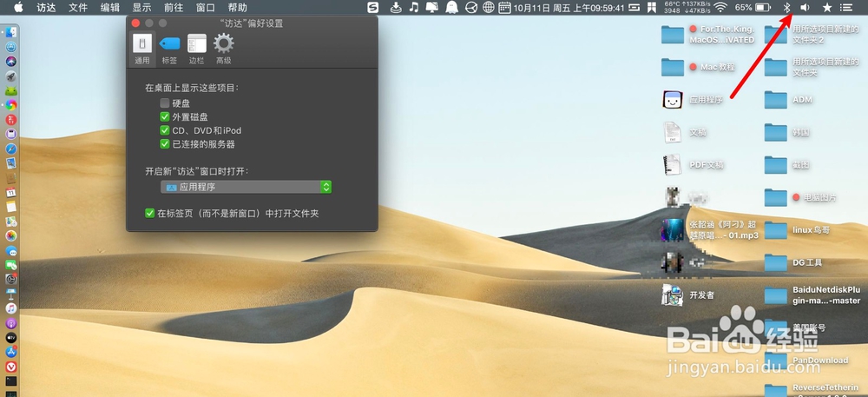The image size is (868, 397).
Task: Open Podcasts from the Dock
Action: (x=11, y=323)
